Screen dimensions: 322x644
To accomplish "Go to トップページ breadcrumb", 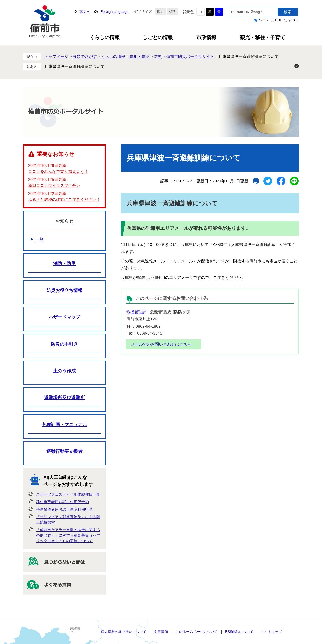I will coord(56,57).
